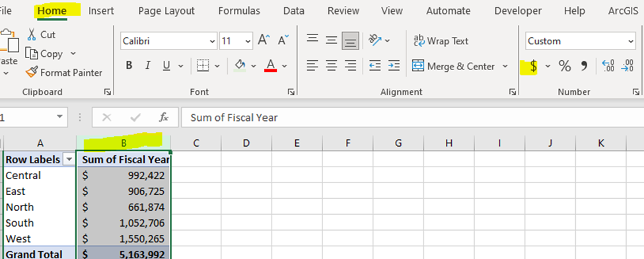Click the Copy icon
Viewport: 644px width, 259px height.
click(32, 54)
